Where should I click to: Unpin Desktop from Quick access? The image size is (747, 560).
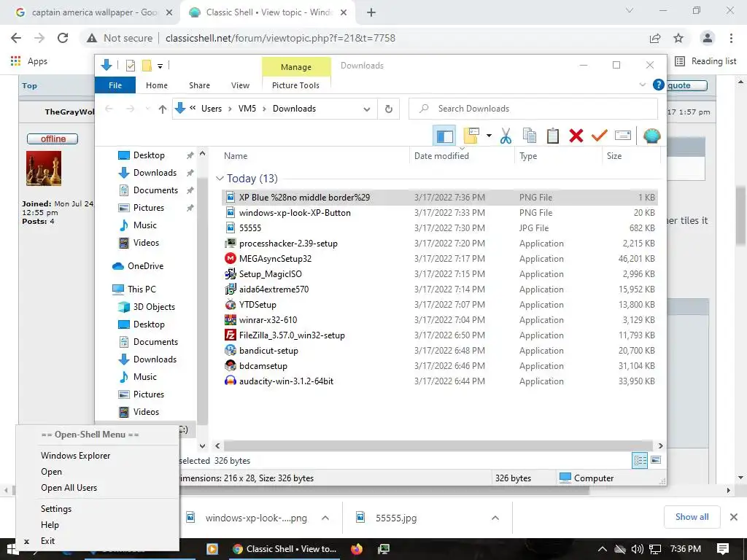[190, 155]
